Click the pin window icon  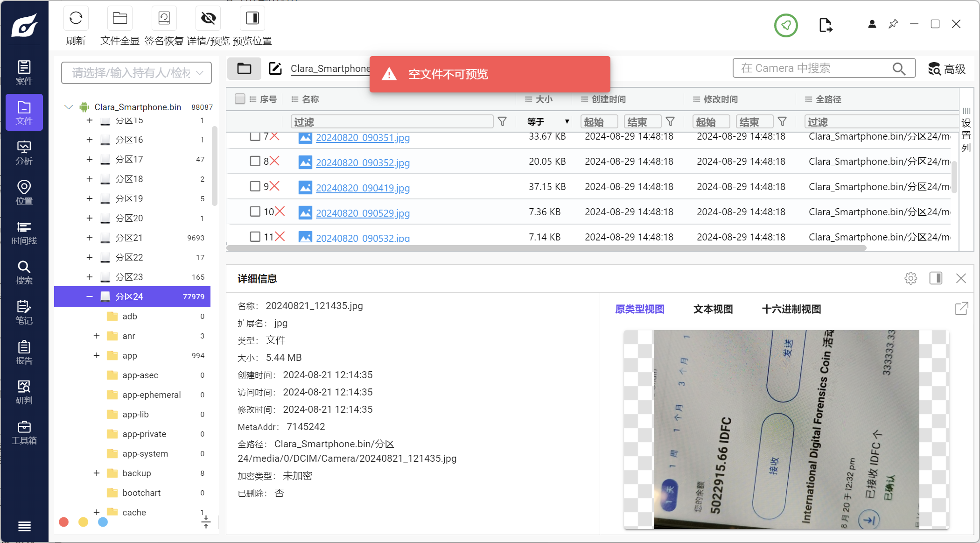pos(893,24)
